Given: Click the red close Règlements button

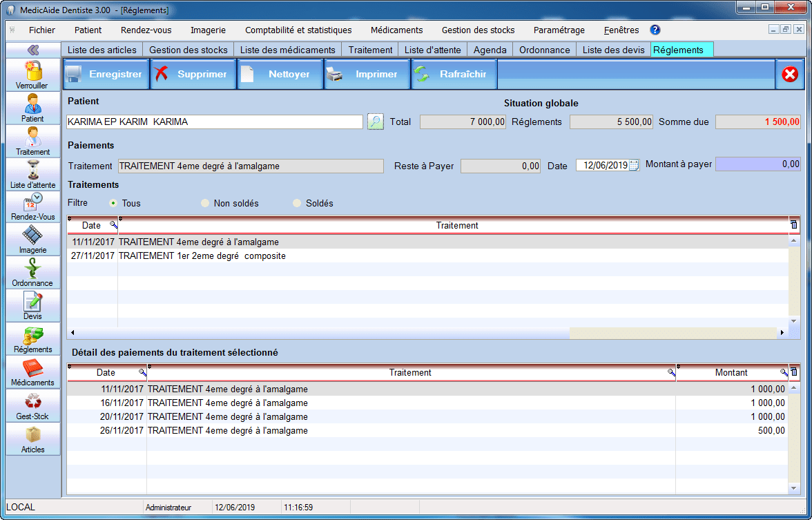Looking at the screenshot, I should [x=790, y=75].
